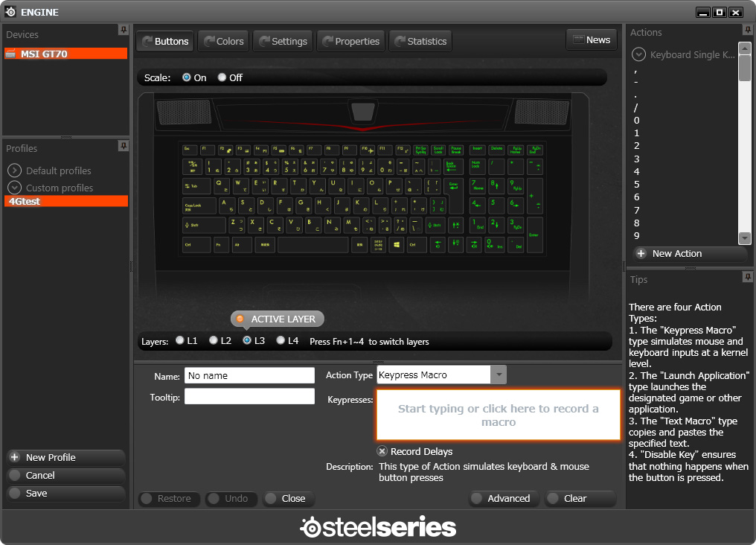Screen dimensions: 756x545
Task: Click the Tooltip input field
Action: click(249, 396)
